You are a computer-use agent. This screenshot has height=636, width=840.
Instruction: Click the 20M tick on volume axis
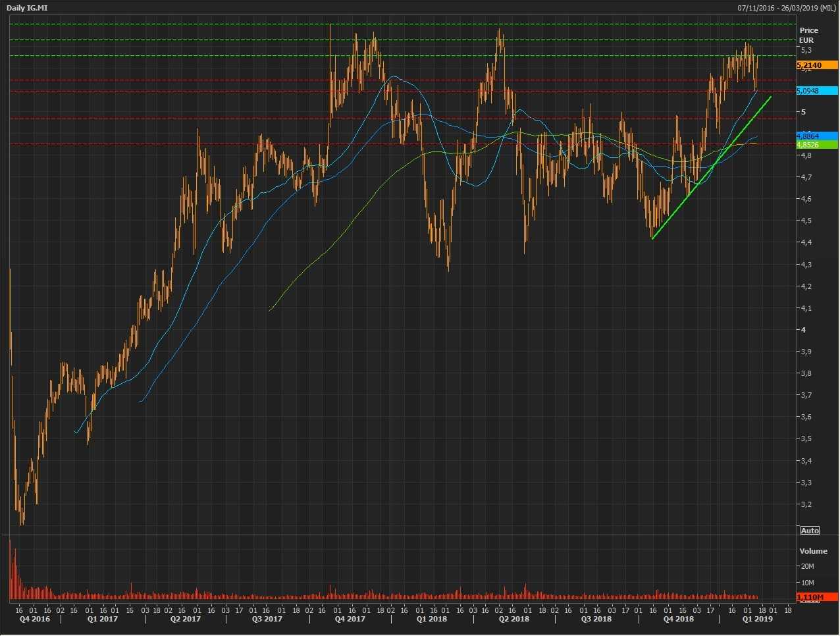806,566
